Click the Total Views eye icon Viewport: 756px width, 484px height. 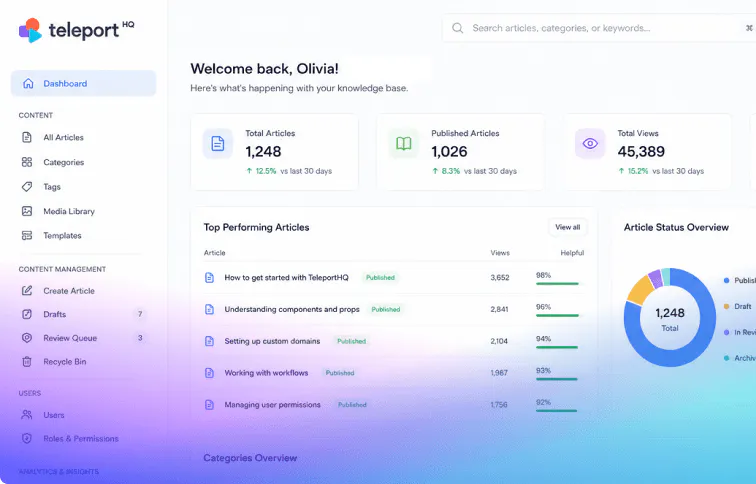tap(590, 144)
